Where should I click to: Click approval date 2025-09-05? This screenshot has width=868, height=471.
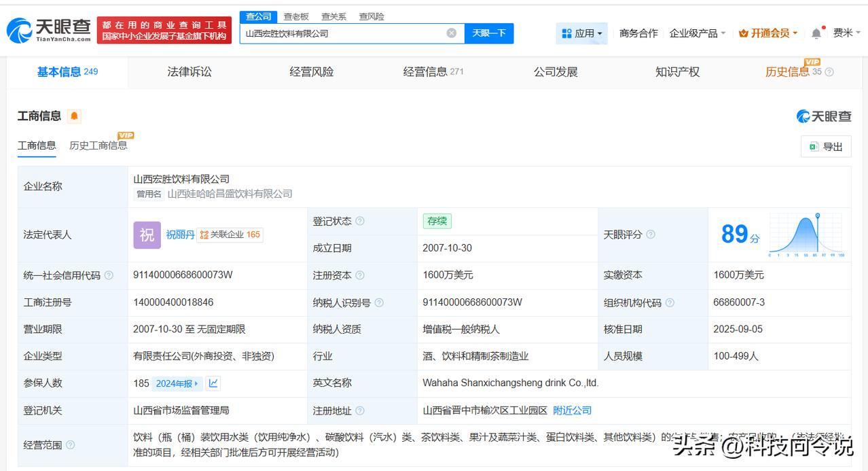[x=738, y=329]
